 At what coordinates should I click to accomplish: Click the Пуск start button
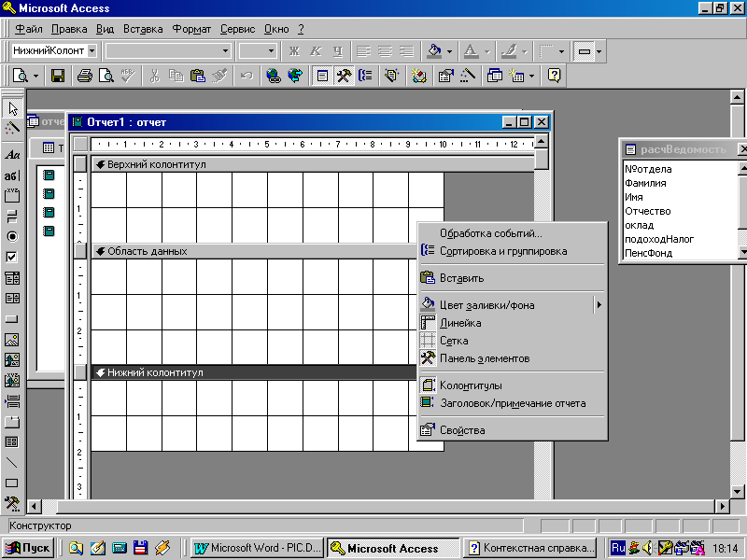(x=29, y=548)
